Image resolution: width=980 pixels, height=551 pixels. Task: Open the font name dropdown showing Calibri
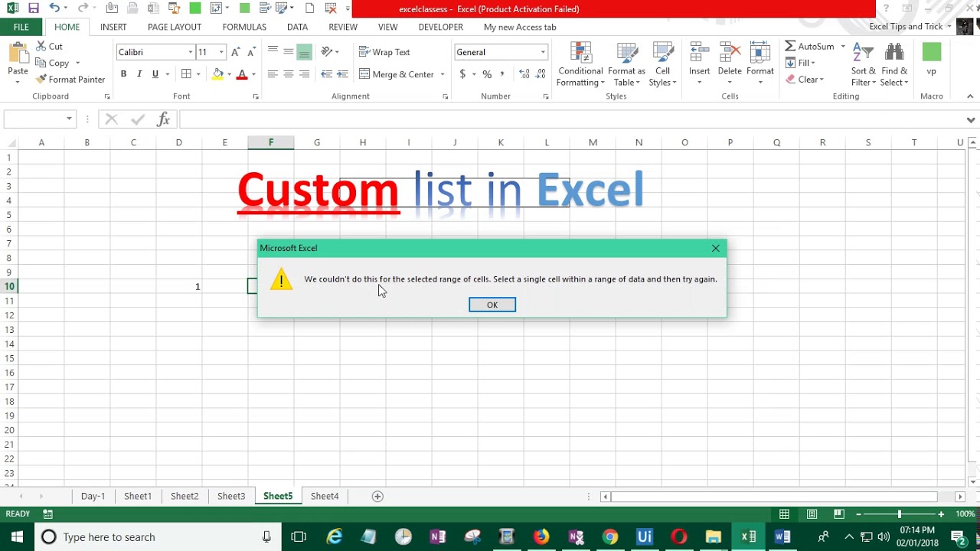click(x=191, y=52)
